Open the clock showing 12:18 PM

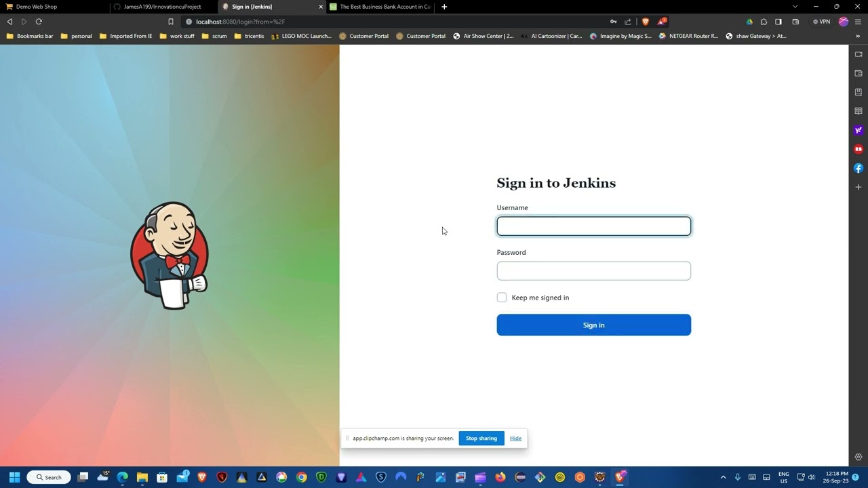pos(836,477)
